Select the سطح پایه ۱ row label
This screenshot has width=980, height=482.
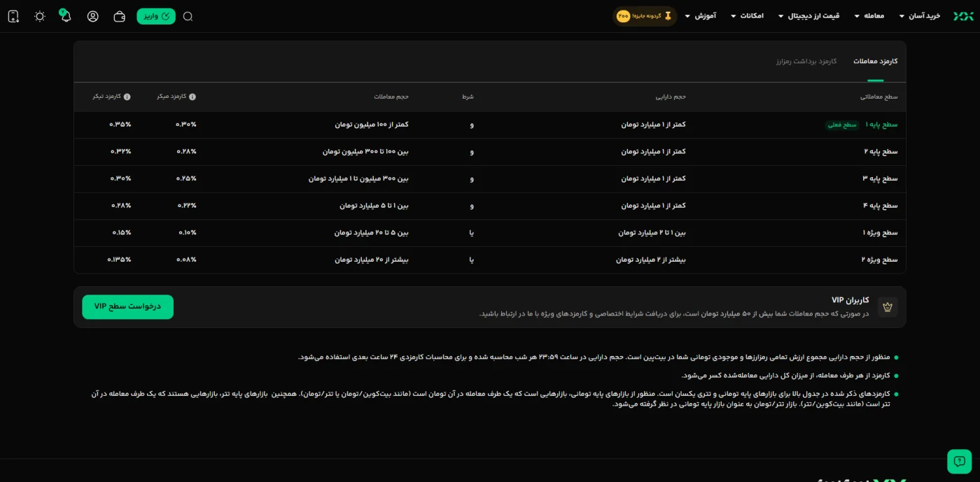881,125
